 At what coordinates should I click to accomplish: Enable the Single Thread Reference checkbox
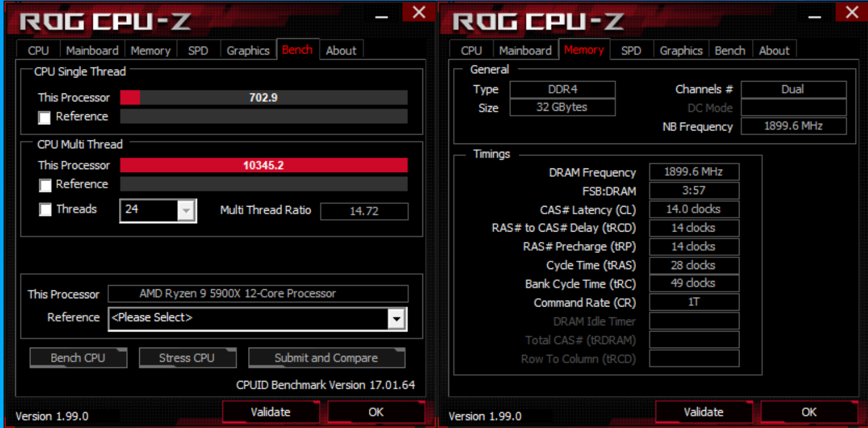coord(45,117)
